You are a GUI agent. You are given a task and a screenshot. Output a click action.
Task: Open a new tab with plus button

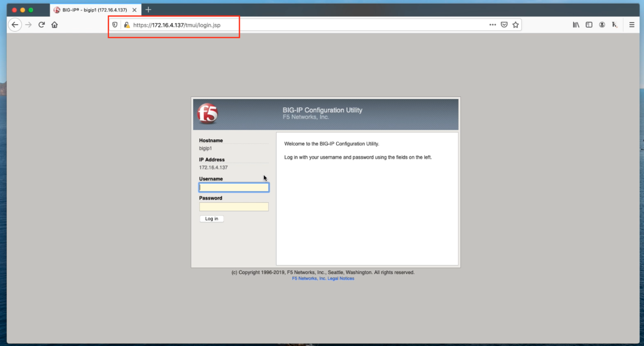pos(148,10)
